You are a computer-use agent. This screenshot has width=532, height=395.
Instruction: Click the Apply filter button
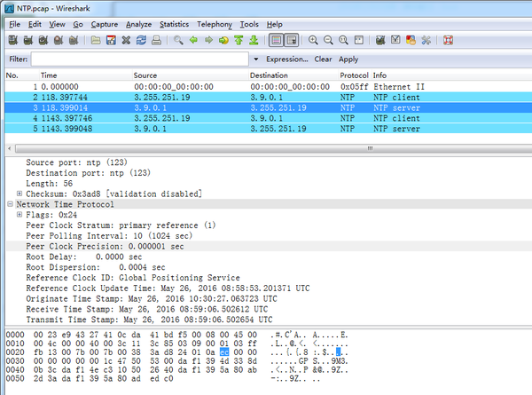(348, 59)
